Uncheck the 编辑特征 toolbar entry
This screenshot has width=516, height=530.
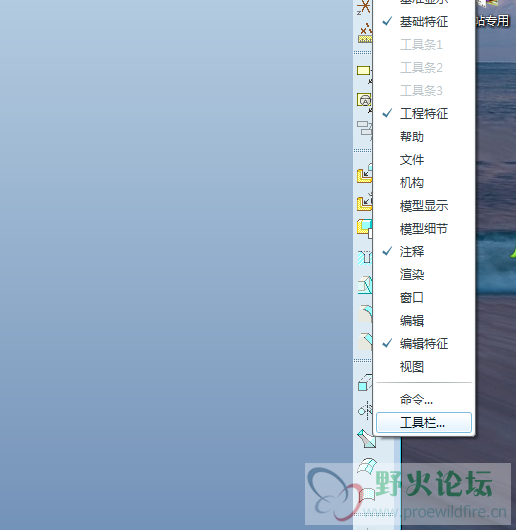[x=423, y=344]
